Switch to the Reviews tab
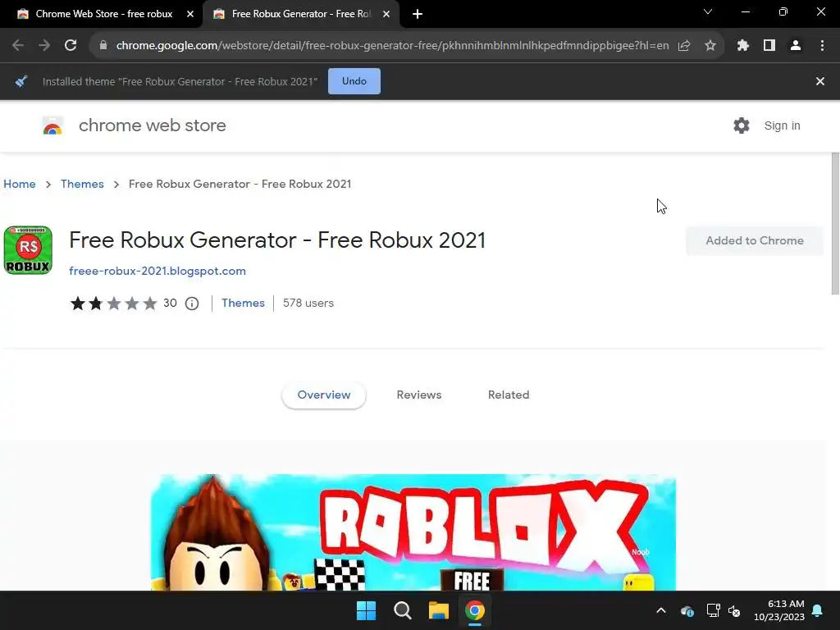This screenshot has width=840, height=630. 419,395
